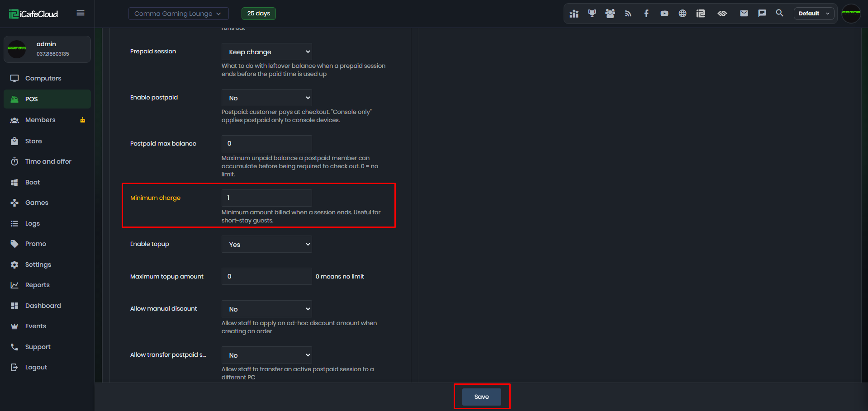Open the POS menu item

(x=47, y=99)
